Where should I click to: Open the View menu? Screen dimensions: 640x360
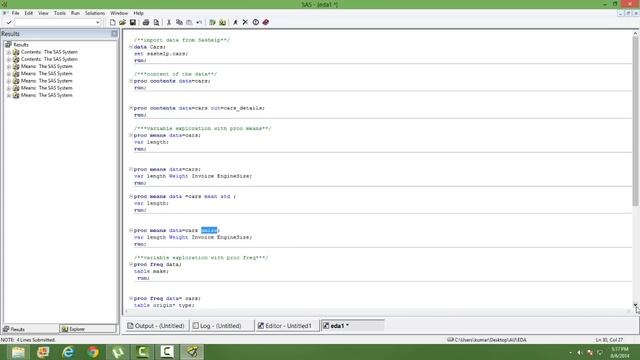(43, 13)
